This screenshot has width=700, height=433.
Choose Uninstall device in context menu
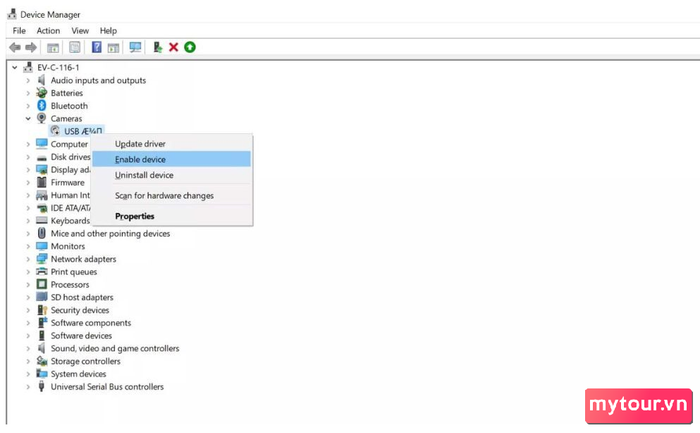pyautogui.click(x=171, y=175)
